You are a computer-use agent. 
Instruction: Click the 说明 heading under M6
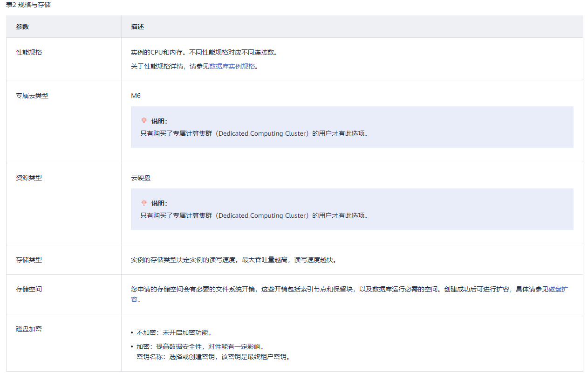coord(159,121)
